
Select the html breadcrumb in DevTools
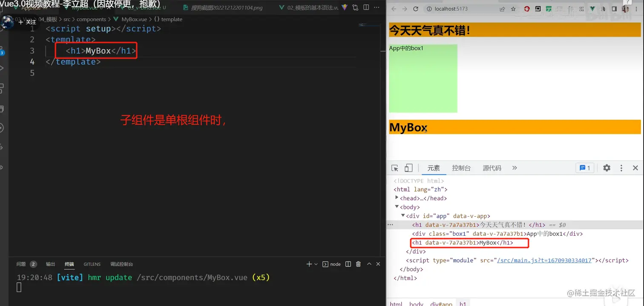[396, 304]
